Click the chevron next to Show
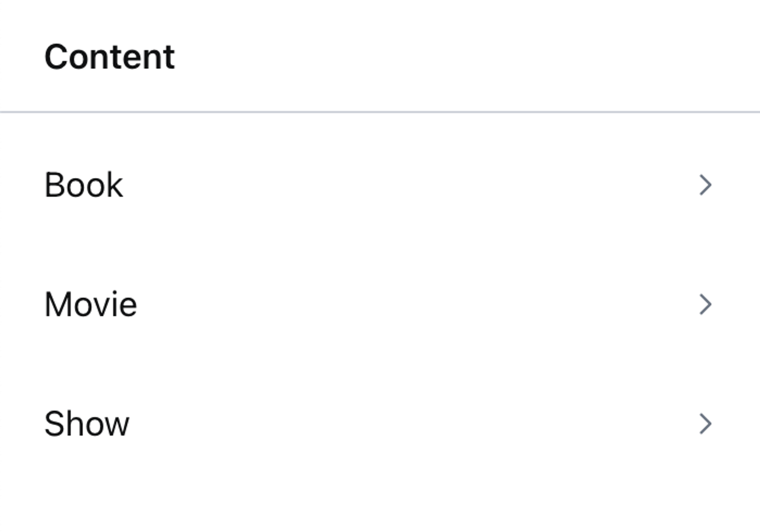Screen dimensions: 760x532 coord(705,424)
